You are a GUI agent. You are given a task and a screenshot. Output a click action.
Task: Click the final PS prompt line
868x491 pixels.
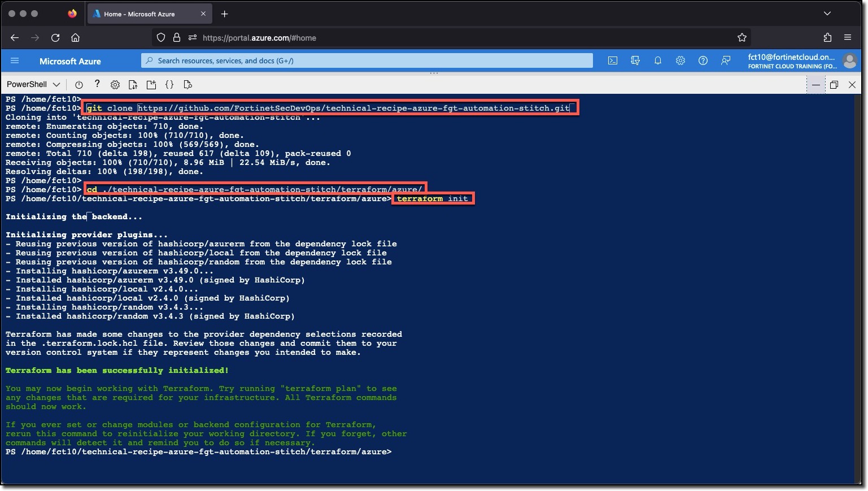198,451
